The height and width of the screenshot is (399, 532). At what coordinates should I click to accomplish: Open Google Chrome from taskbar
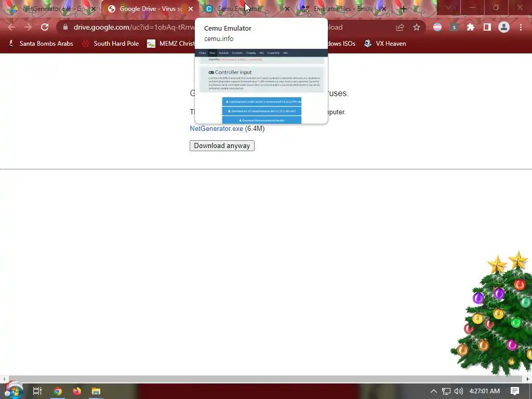(x=58, y=391)
